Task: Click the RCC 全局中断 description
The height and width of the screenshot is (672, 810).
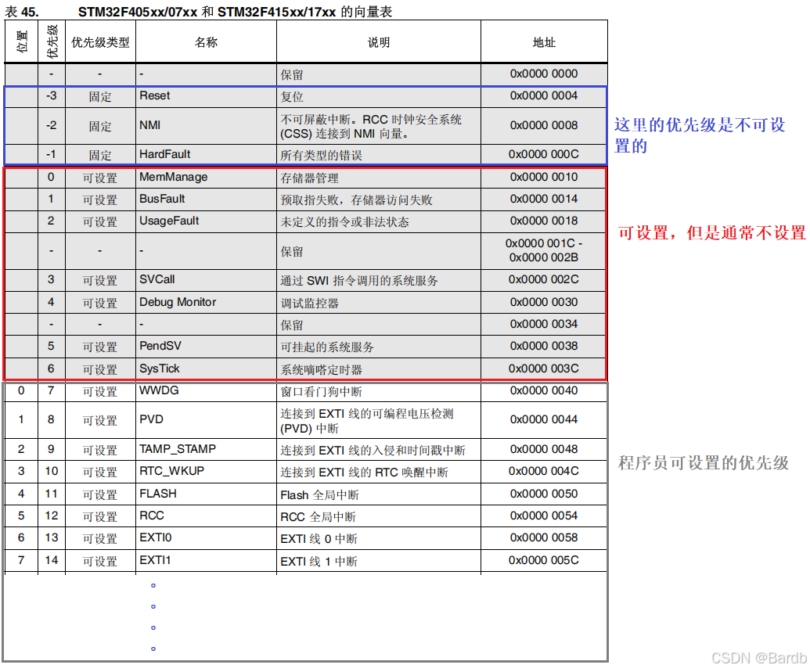Action: [x=319, y=517]
